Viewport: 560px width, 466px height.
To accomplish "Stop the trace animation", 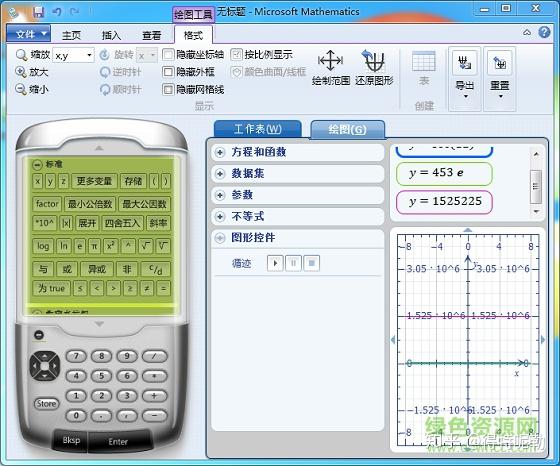I will point(311,263).
